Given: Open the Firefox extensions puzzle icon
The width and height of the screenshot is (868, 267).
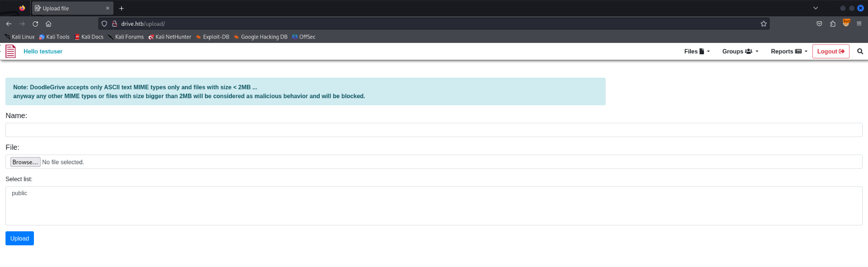Looking at the screenshot, I should [x=833, y=24].
